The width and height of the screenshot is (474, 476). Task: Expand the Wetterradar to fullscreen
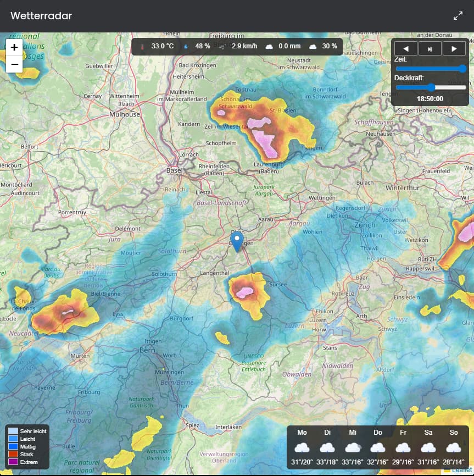pyautogui.click(x=458, y=16)
